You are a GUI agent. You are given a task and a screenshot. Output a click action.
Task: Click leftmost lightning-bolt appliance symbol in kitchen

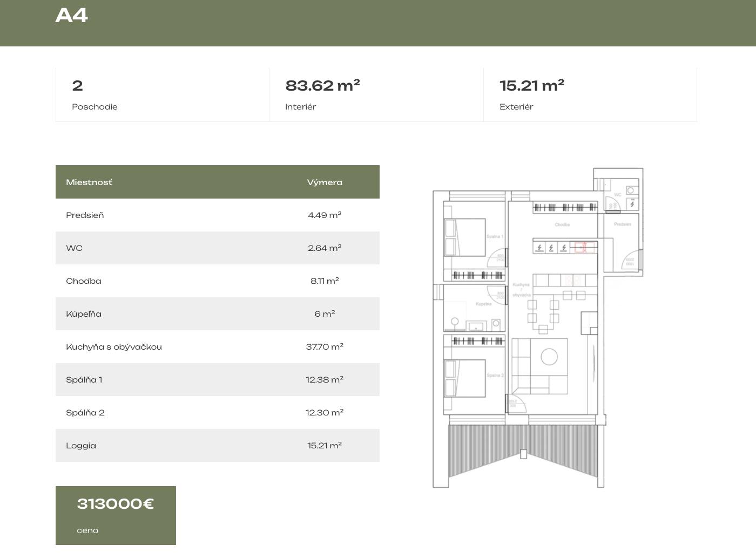[539, 248]
